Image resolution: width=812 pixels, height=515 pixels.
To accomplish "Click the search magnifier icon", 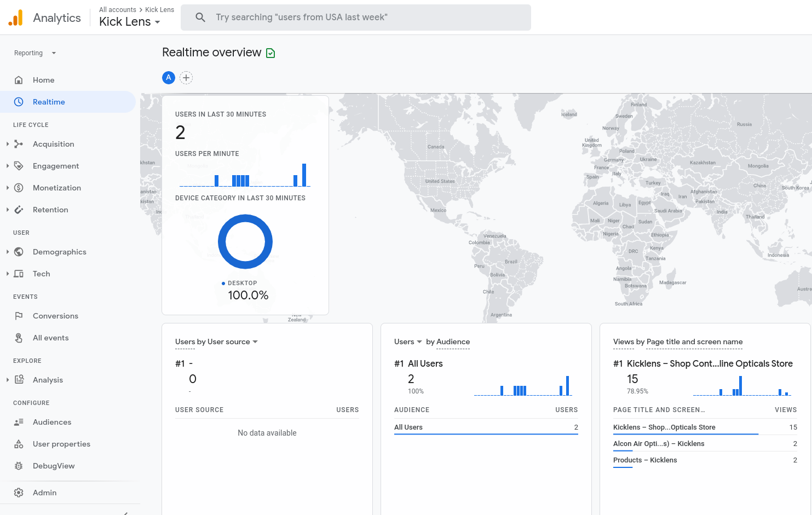I will pyautogui.click(x=200, y=18).
